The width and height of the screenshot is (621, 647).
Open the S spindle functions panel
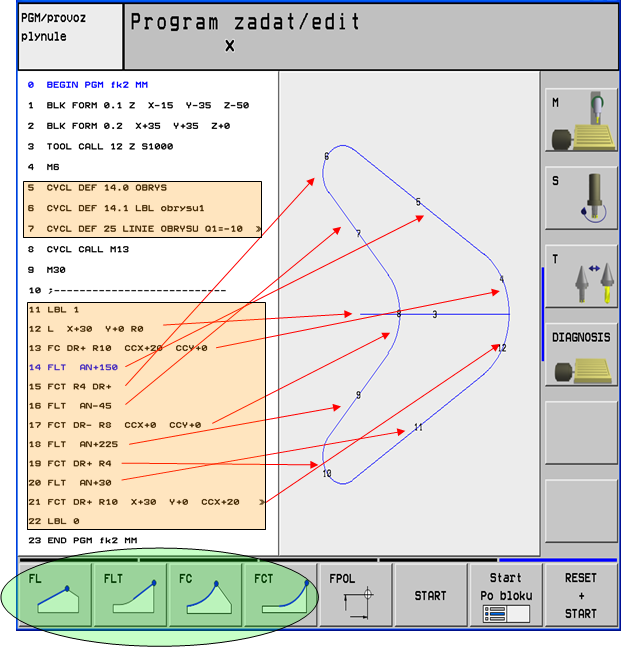[581, 198]
